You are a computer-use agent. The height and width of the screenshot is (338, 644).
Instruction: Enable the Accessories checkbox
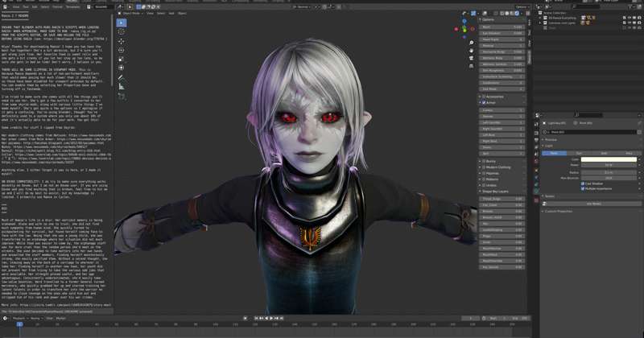484,97
